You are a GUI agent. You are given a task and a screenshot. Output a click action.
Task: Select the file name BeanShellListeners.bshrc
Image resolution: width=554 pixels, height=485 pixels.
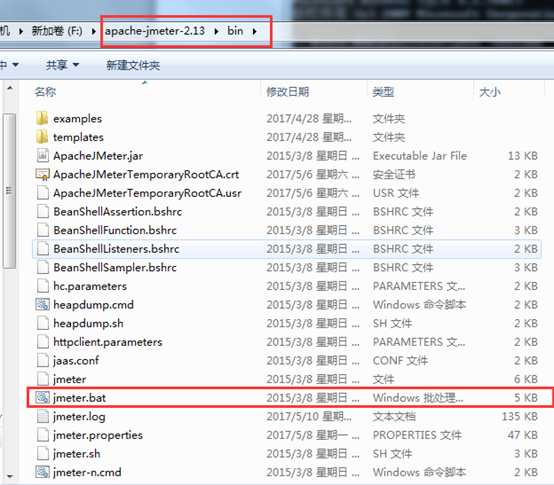pos(116,249)
